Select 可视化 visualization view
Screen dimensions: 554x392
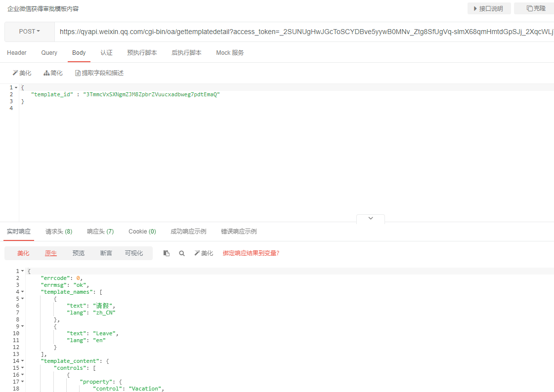[x=134, y=253]
